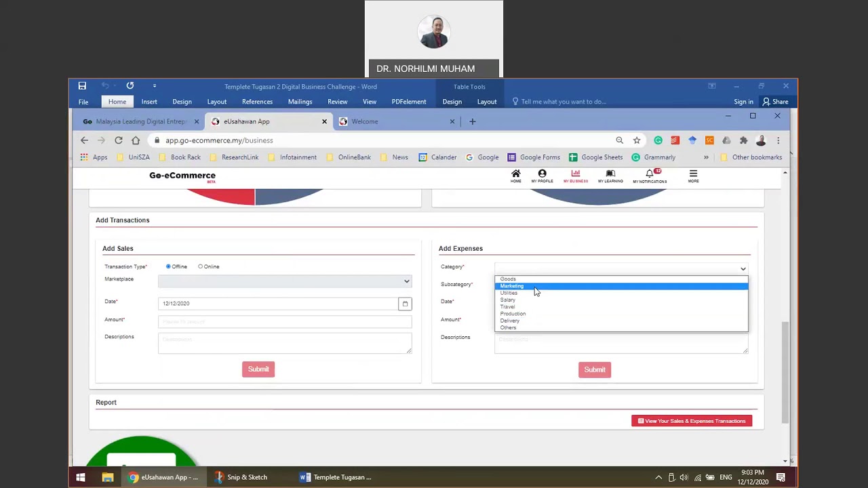Choose Others in category list

(621, 327)
